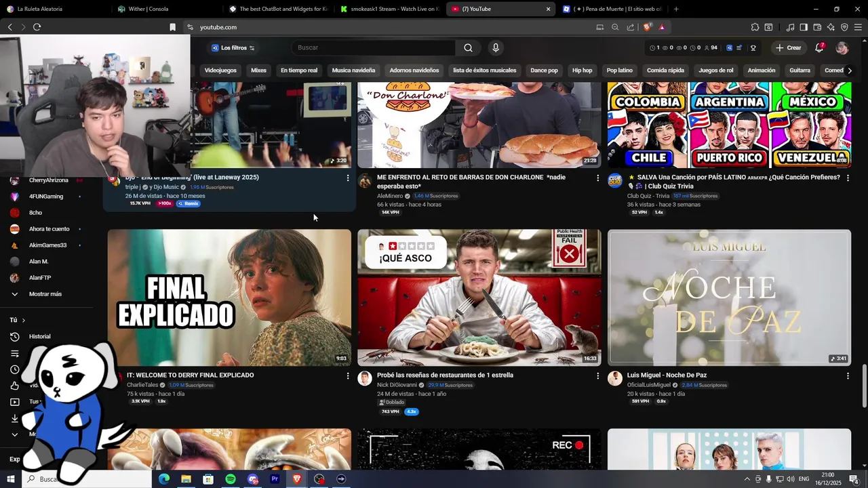Viewport: 868px width, 488px height.
Task: Open the liked videos thumbs-up icon in sidebar
Action: tap(14, 386)
